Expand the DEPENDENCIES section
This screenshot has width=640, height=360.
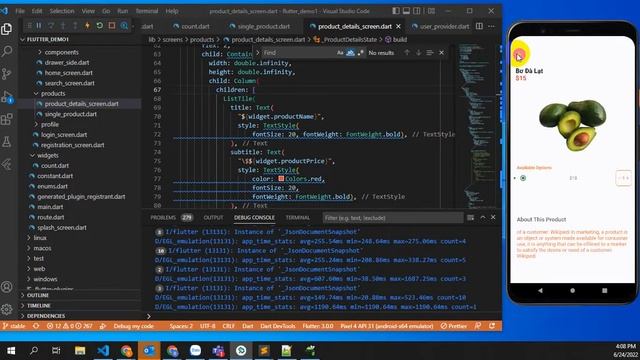pyautogui.click(x=46, y=316)
